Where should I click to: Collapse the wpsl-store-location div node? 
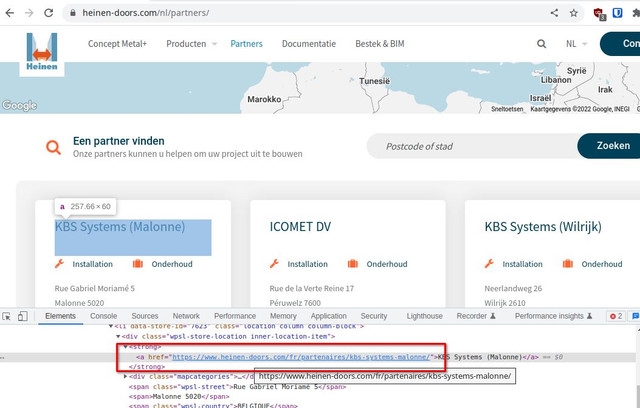pos(118,337)
